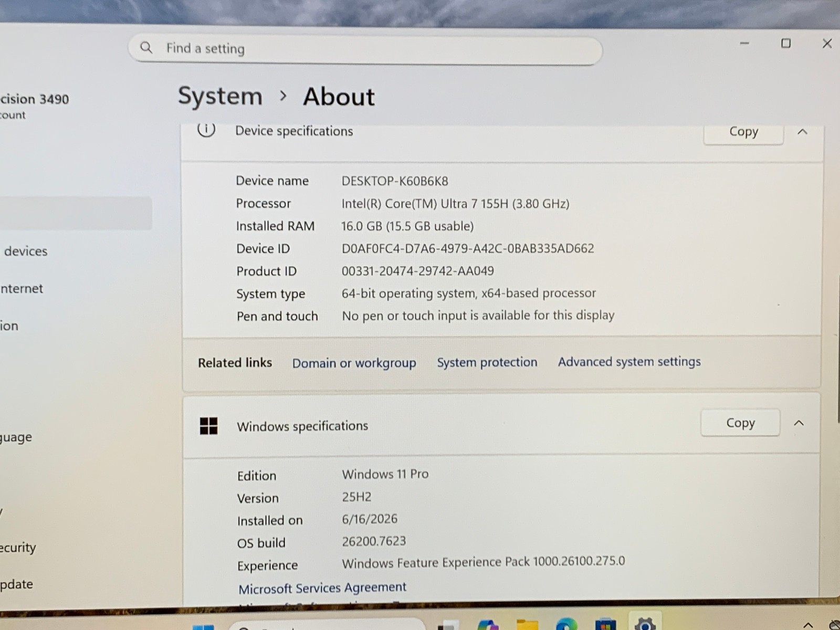Select the 16.0 GB installed RAM value

tap(407, 226)
